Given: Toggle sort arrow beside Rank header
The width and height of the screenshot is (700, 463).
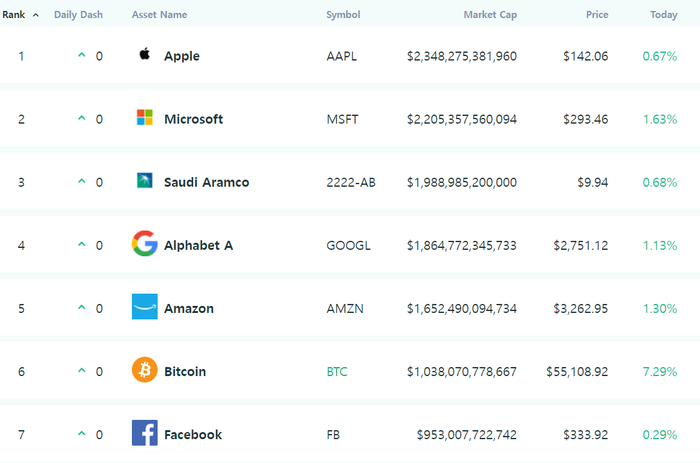Looking at the screenshot, I should pos(36,15).
